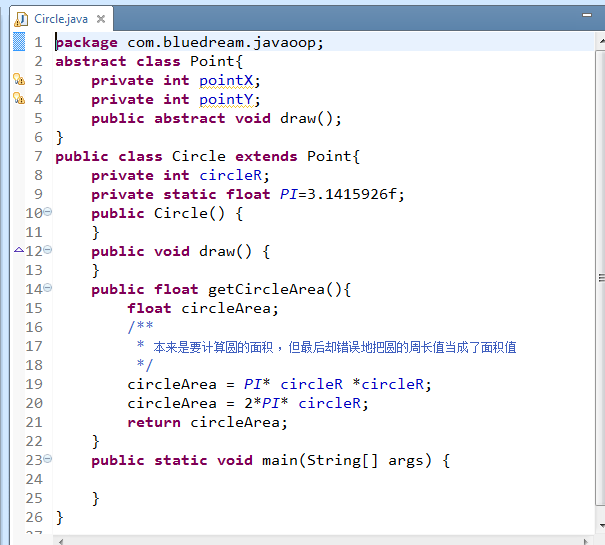
Task: Click the horizontal scrollbar right arrow
Action: tap(585, 541)
